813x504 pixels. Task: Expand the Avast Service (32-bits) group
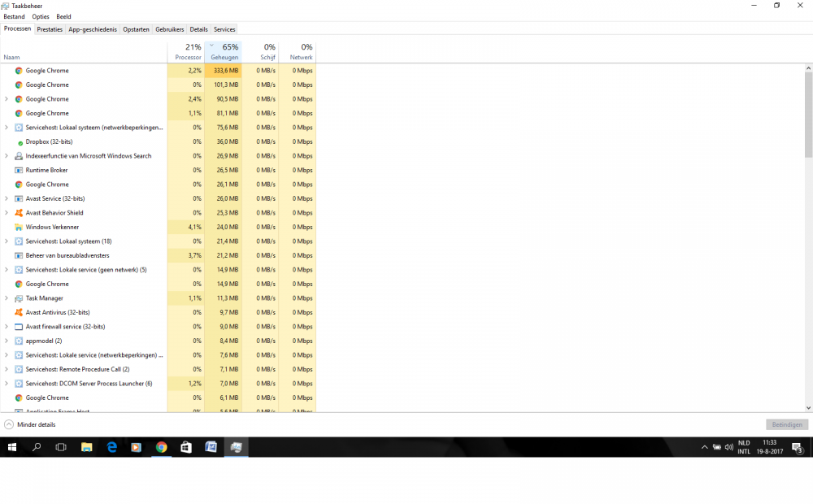(7, 198)
